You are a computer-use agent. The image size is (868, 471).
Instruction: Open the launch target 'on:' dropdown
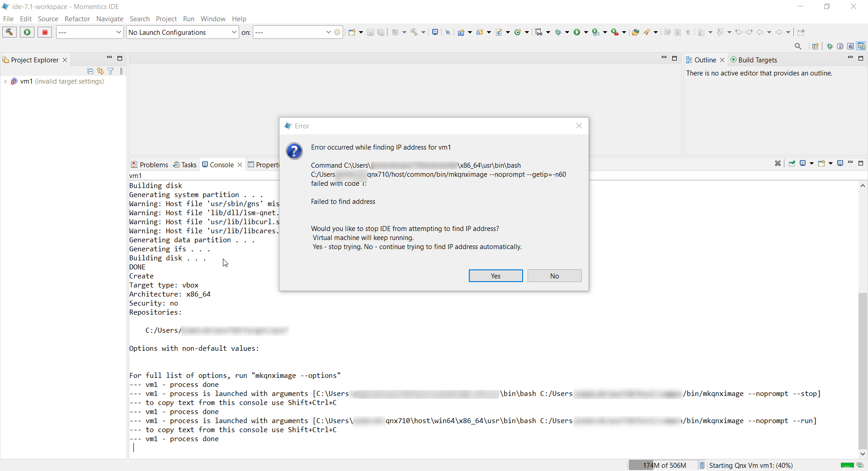(x=292, y=32)
